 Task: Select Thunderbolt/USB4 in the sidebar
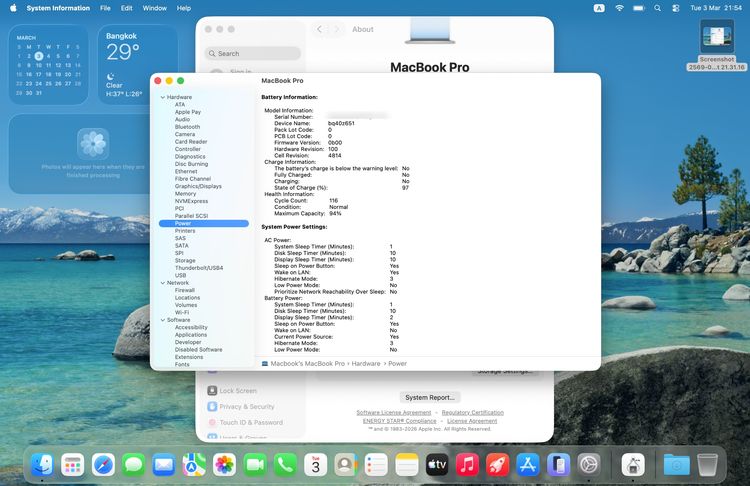point(199,268)
